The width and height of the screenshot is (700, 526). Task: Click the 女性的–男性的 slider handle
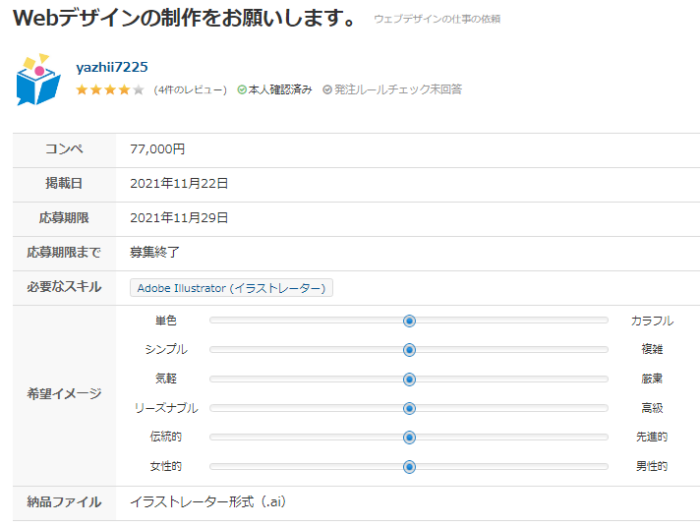point(409,467)
